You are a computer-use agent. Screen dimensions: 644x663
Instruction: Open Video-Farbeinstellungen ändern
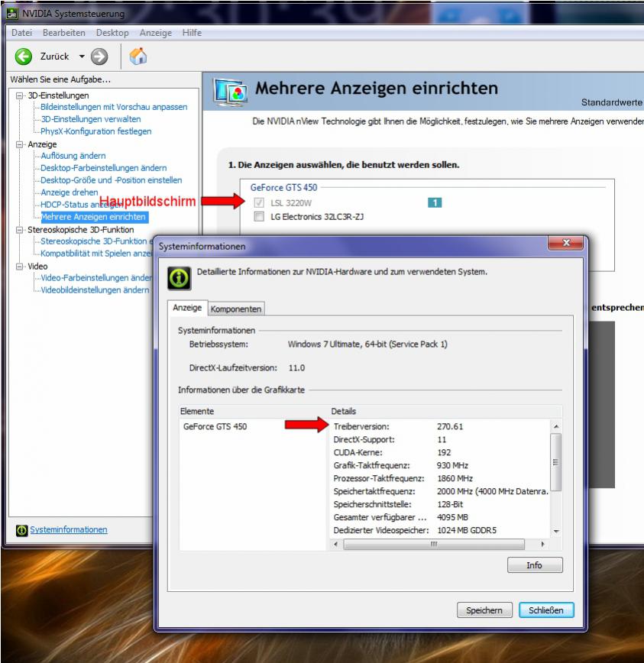(96, 278)
